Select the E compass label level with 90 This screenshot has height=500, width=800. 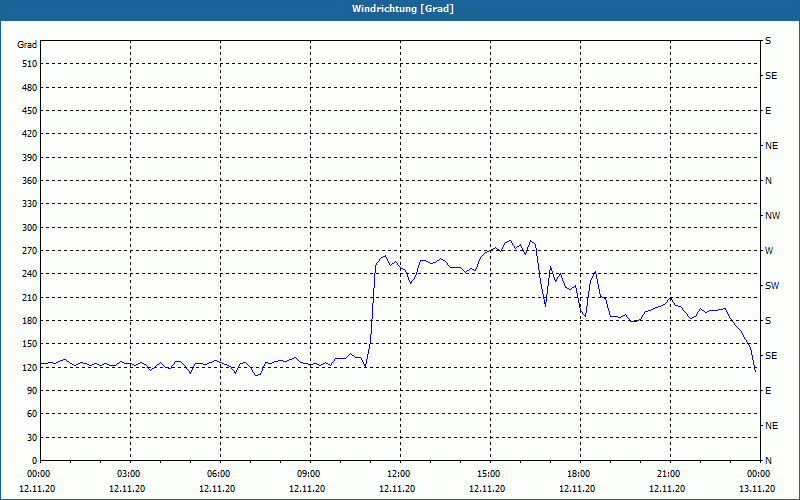click(768, 391)
